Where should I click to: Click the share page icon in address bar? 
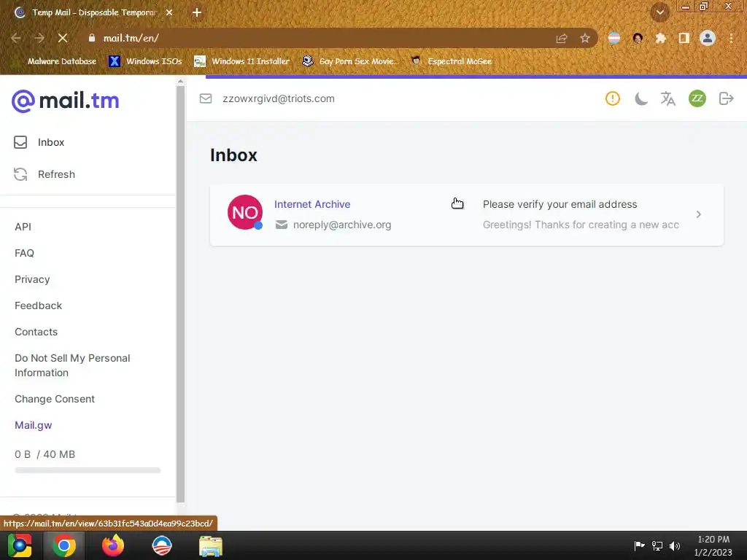(x=562, y=39)
